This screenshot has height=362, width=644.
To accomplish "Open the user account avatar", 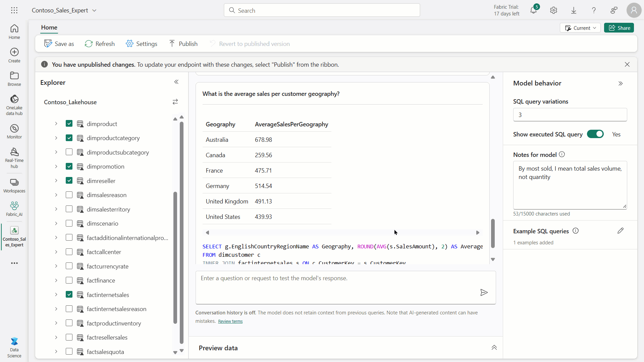I will [x=634, y=10].
